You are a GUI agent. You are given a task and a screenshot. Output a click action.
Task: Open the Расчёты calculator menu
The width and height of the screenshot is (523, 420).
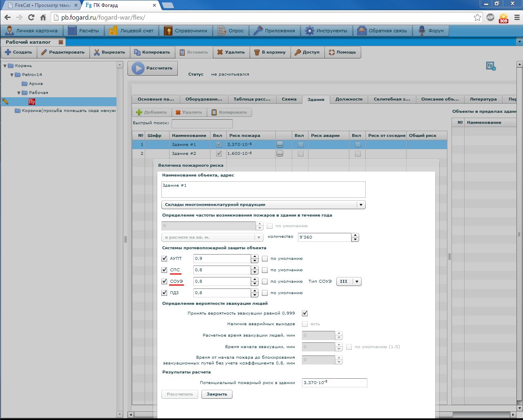coord(84,31)
